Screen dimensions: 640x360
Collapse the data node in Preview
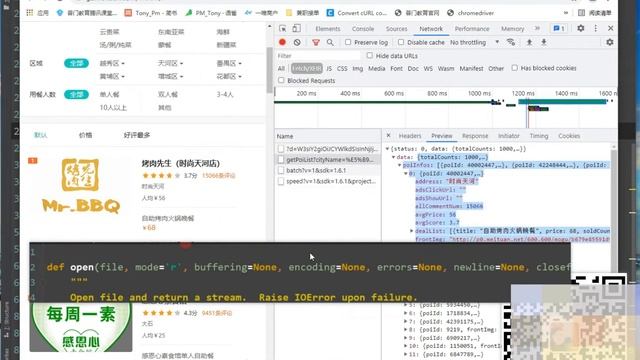click(x=393, y=157)
